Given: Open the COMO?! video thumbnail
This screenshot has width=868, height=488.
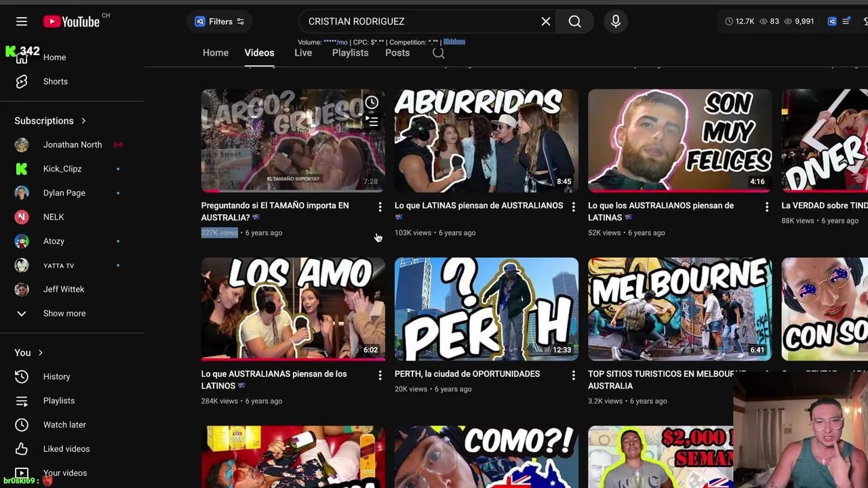Looking at the screenshot, I should pyautogui.click(x=486, y=457).
